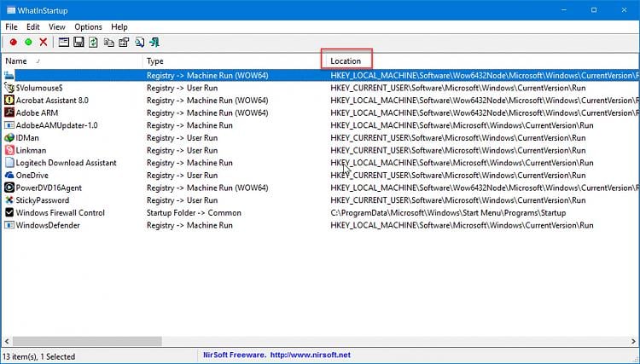
Task: Click the Type cell of the PowerDVD16Agent row
Action: click(x=207, y=188)
